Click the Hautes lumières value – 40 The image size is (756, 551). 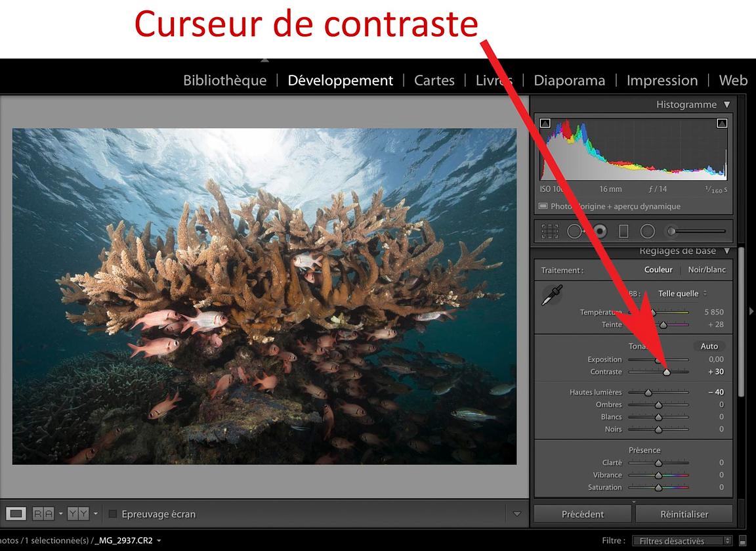[x=716, y=392]
